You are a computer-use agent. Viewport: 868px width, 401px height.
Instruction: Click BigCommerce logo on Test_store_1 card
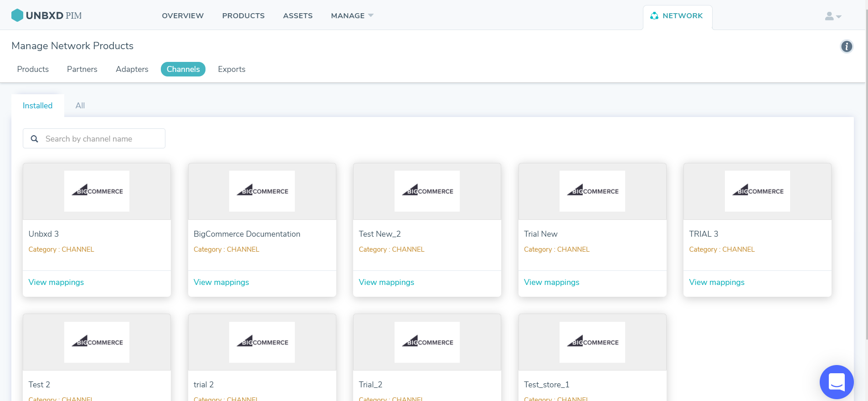click(592, 342)
